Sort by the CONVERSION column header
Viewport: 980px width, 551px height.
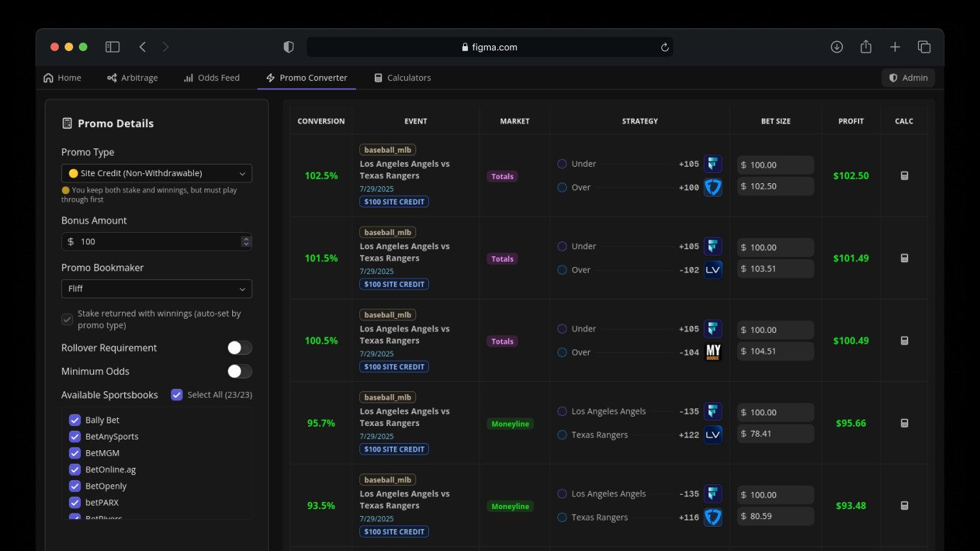321,121
